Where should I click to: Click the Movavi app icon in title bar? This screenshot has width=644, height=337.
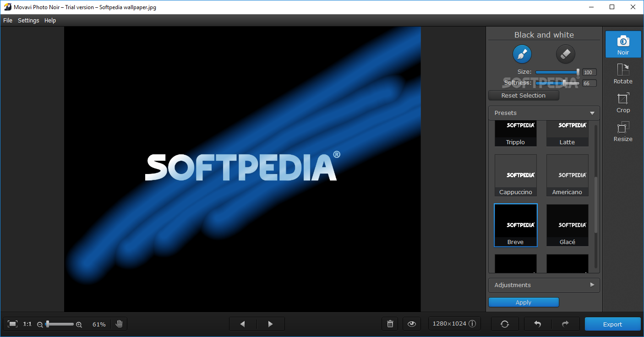[7, 7]
